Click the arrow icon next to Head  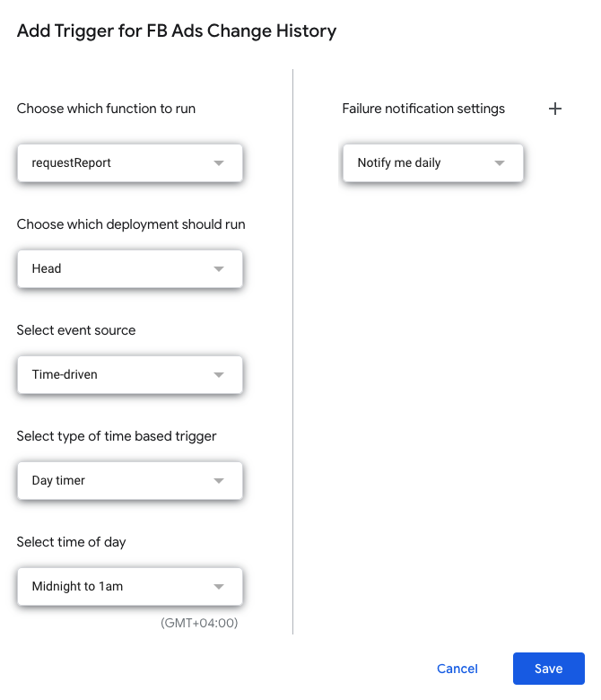click(x=219, y=268)
